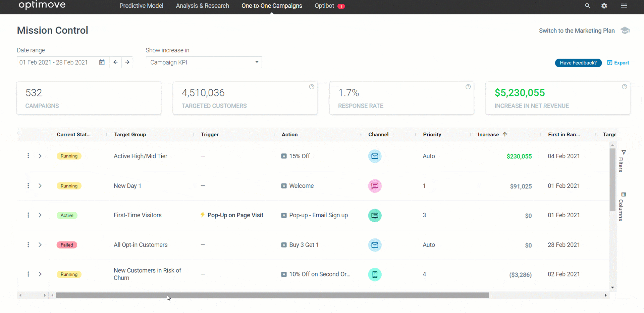644x313 pixels.
Task: Open the date range calendar icon
Action: (x=102, y=62)
